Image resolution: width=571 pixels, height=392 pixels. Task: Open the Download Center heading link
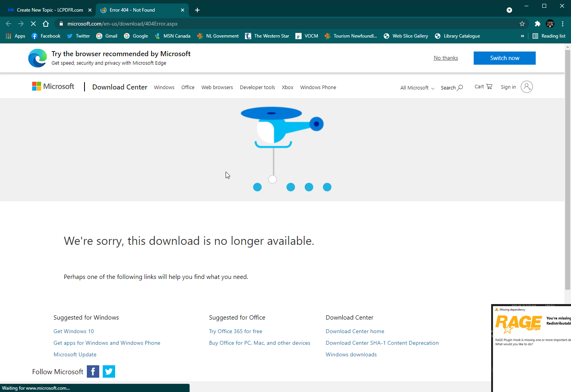(x=120, y=87)
